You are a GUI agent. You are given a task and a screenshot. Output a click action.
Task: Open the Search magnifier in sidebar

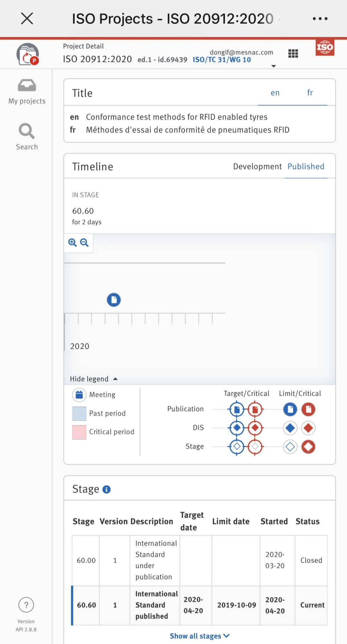tap(27, 131)
